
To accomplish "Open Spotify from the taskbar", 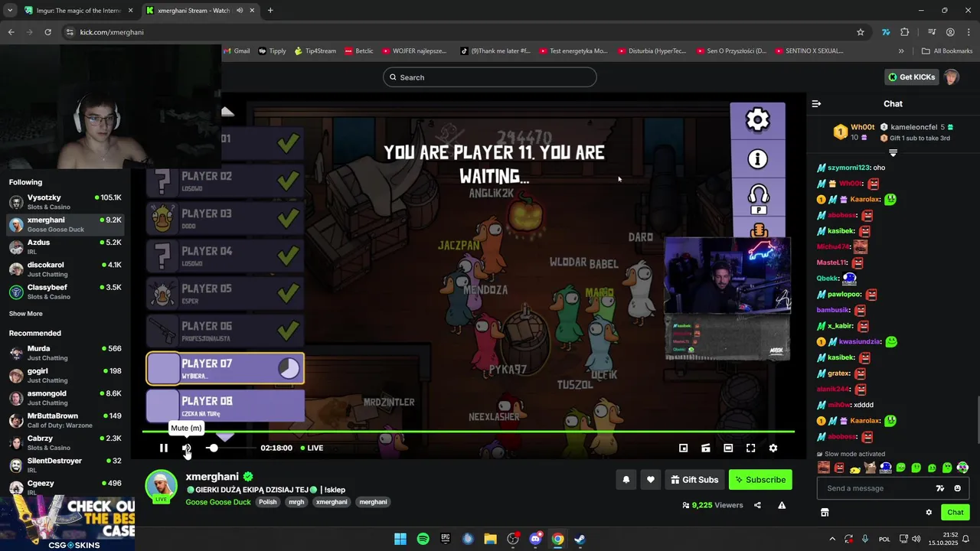I will tap(423, 539).
